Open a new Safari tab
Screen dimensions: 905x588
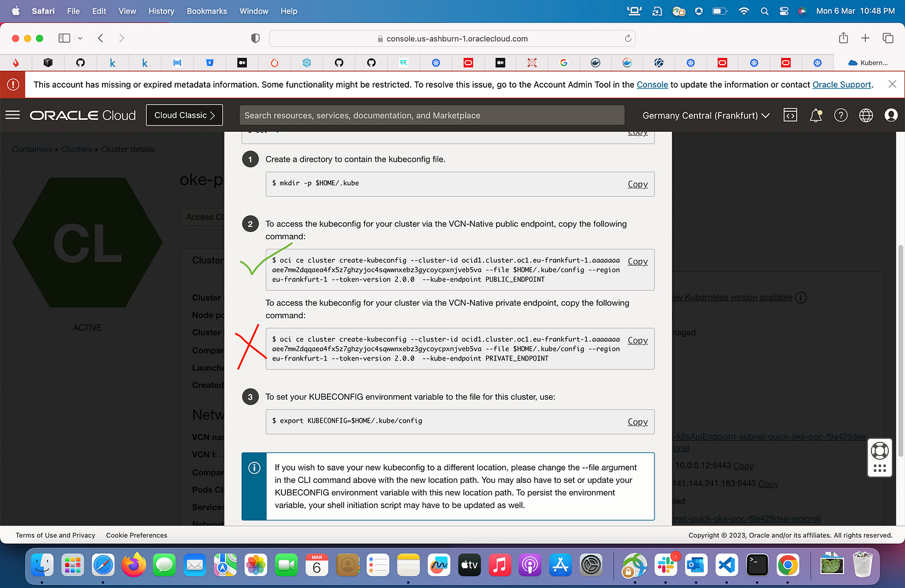pyautogui.click(x=865, y=39)
